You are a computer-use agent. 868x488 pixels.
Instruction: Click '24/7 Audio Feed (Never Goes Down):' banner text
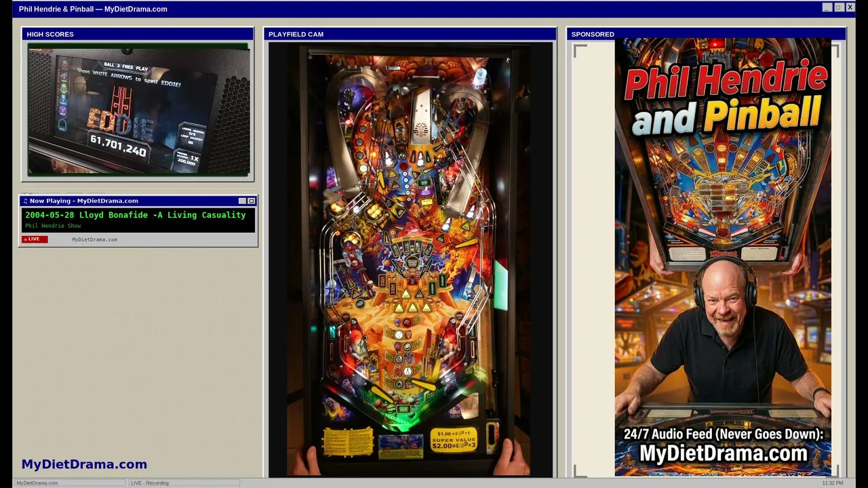point(723,434)
